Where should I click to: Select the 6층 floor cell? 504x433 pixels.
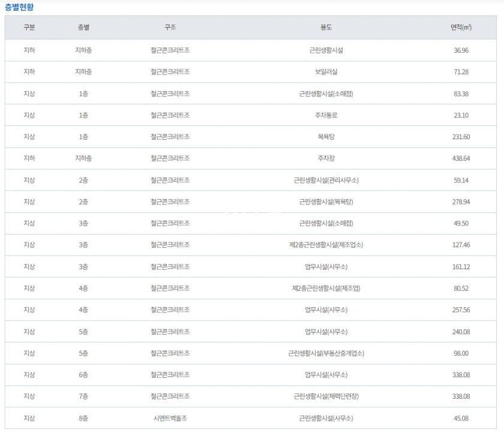click(x=83, y=375)
